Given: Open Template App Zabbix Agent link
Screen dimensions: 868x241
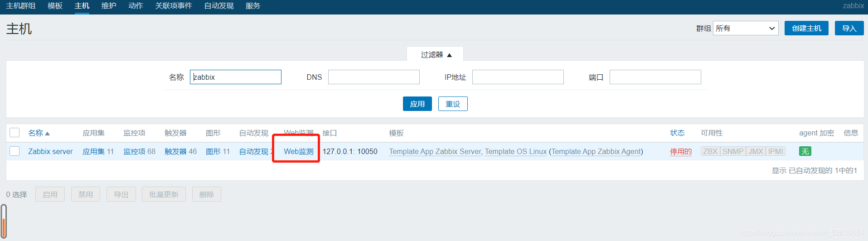Looking at the screenshot, I should 596,151.
